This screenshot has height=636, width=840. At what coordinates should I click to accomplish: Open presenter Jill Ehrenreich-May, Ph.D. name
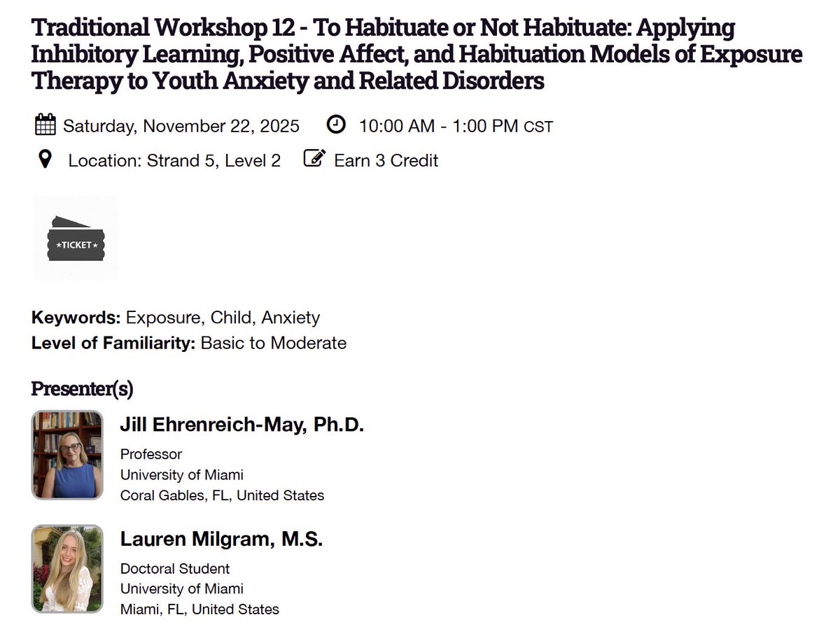(242, 425)
